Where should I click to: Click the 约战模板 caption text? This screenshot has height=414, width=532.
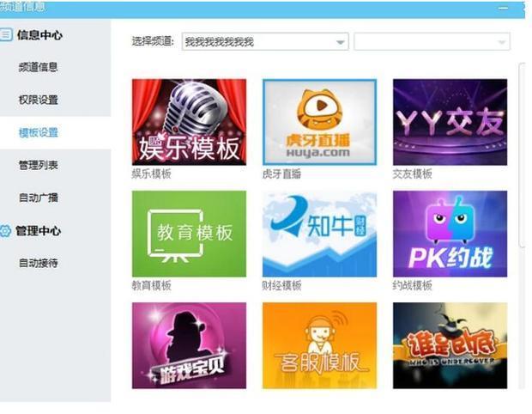pos(412,285)
